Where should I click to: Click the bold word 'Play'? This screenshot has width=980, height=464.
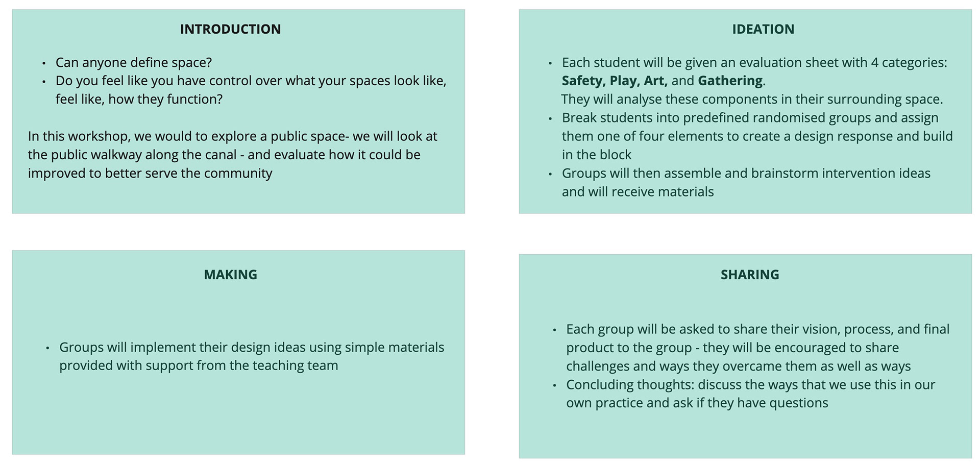click(622, 81)
